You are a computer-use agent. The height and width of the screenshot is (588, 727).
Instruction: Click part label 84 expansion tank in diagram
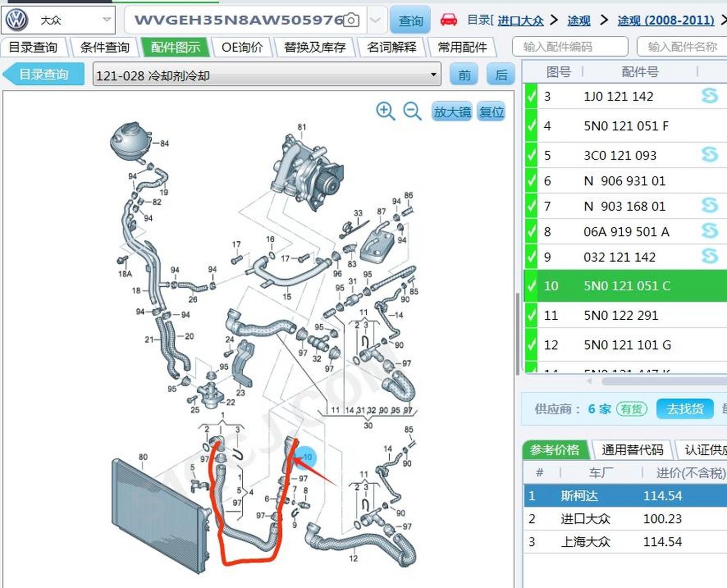click(165, 143)
